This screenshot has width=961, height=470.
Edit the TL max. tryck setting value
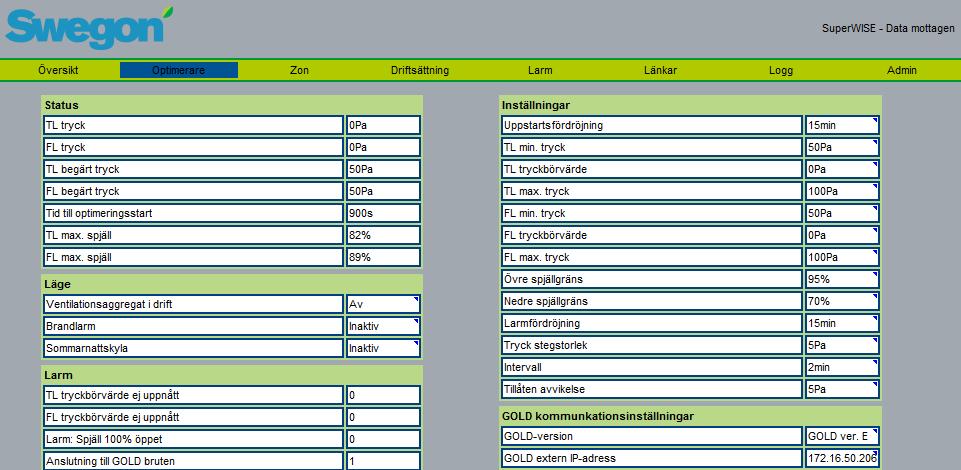point(842,191)
